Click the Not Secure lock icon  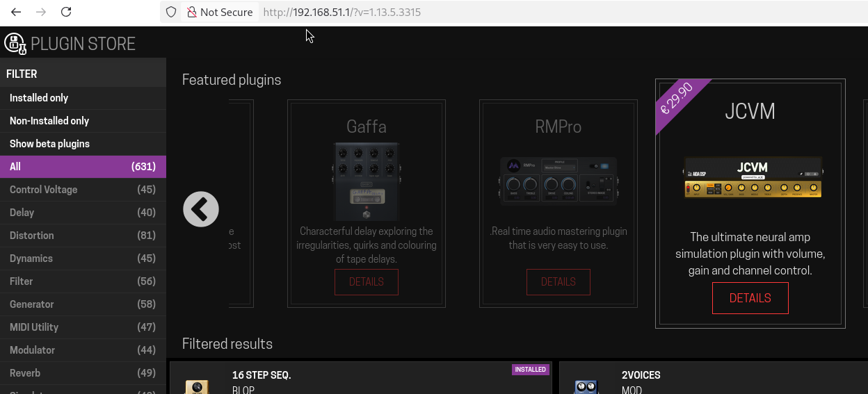click(x=191, y=12)
